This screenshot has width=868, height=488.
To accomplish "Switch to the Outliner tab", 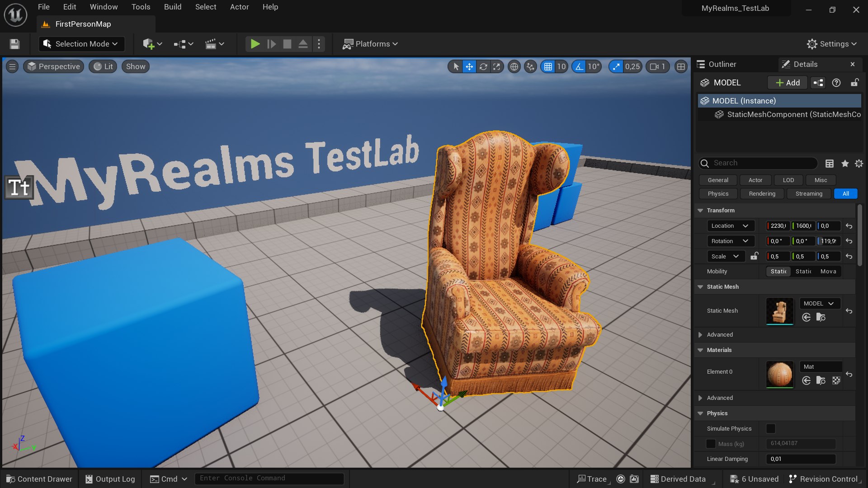I will (x=722, y=64).
